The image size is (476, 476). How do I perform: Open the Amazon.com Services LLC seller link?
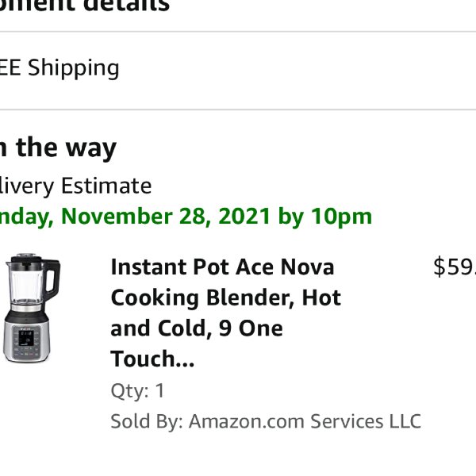point(305,421)
